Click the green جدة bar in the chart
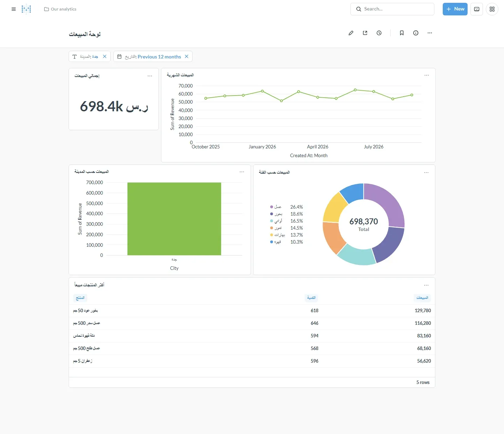Viewport: 504px width, 434px height. click(x=174, y=219)
